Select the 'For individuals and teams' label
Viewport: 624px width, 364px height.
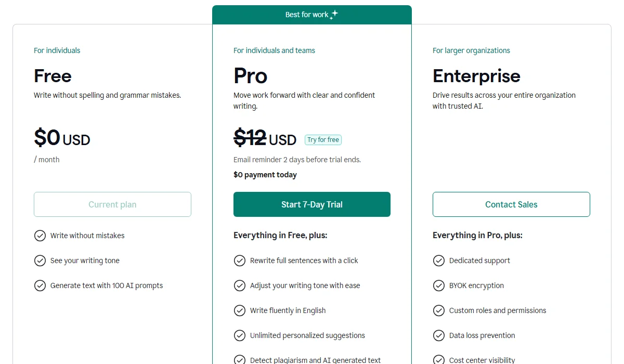pos(274,50)
